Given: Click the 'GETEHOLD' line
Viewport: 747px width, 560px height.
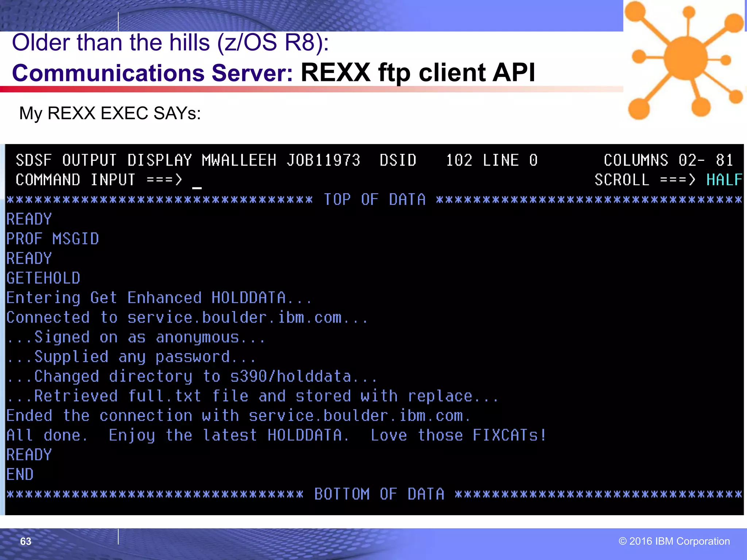Looking at the screenshot, I should [x=43, y=278].
